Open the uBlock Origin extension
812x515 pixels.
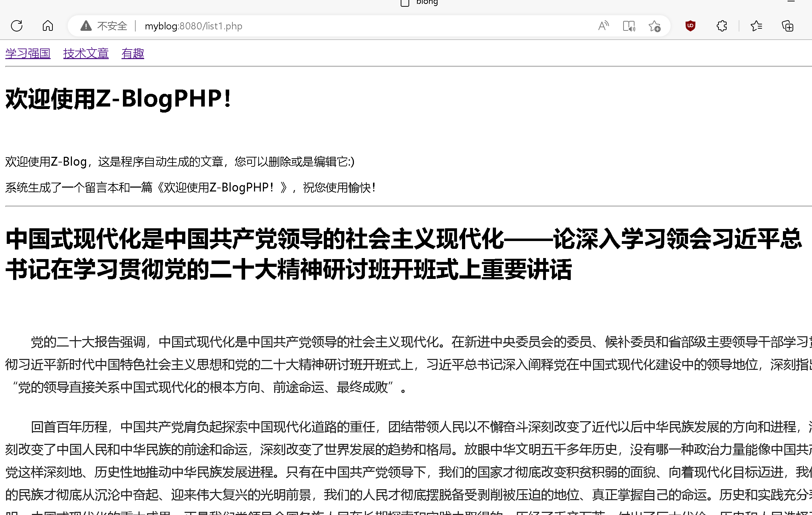click(690, 26)
